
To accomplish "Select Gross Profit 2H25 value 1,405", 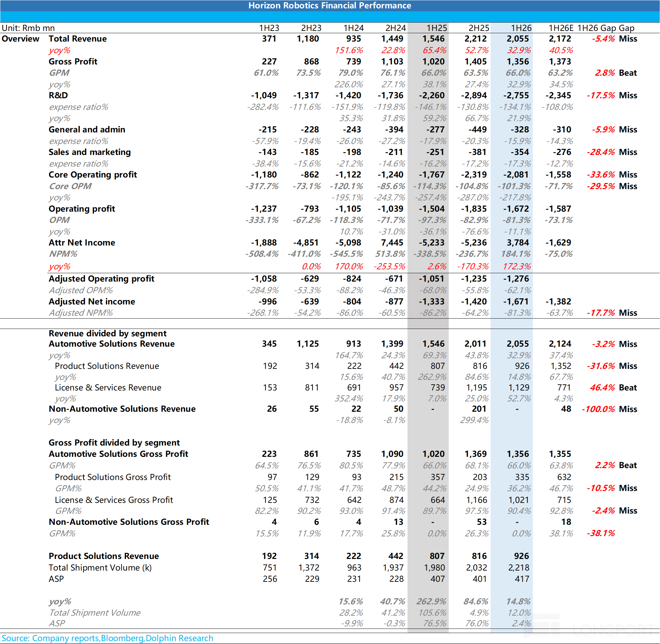I will pos(475,61).
